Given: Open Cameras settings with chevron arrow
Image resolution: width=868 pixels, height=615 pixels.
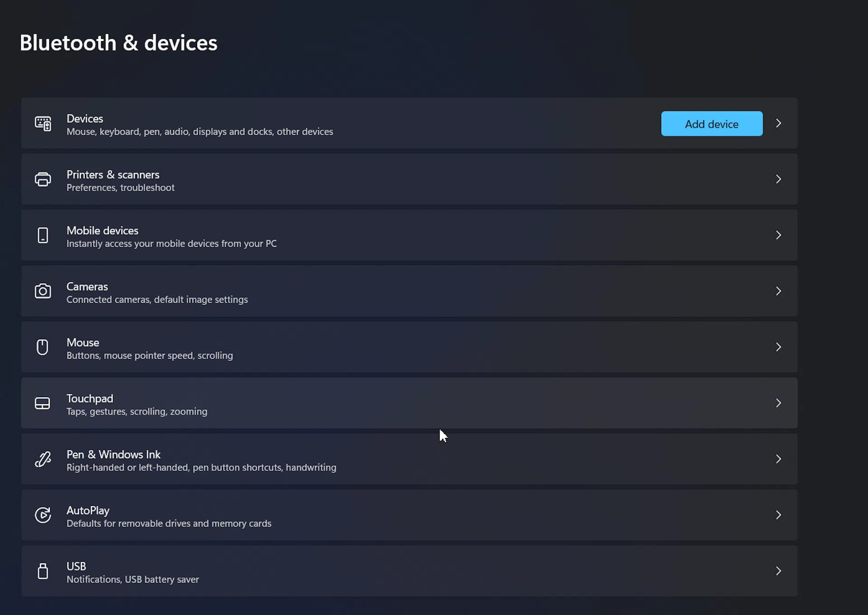Looking at the screenshot, I should [778, 291].
